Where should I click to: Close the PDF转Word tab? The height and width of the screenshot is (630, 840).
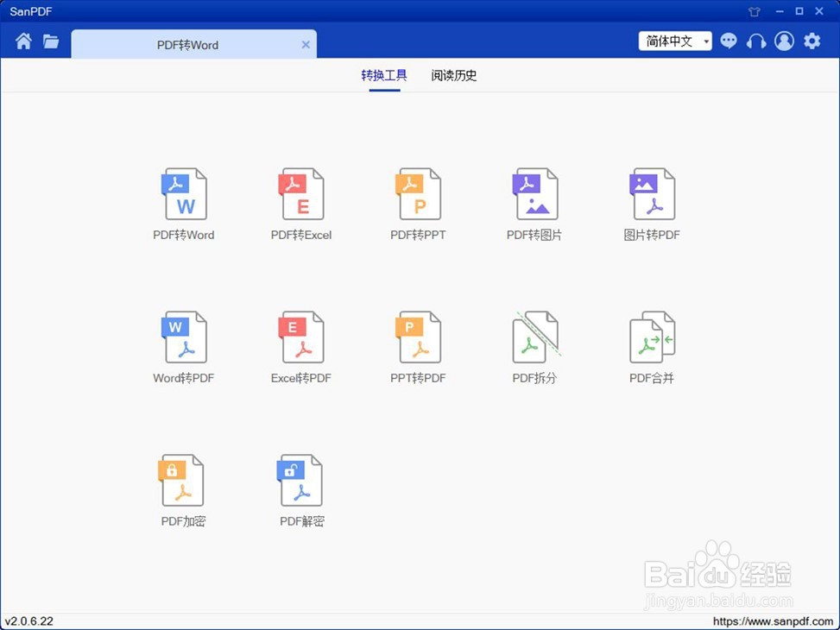click(306, 45)
